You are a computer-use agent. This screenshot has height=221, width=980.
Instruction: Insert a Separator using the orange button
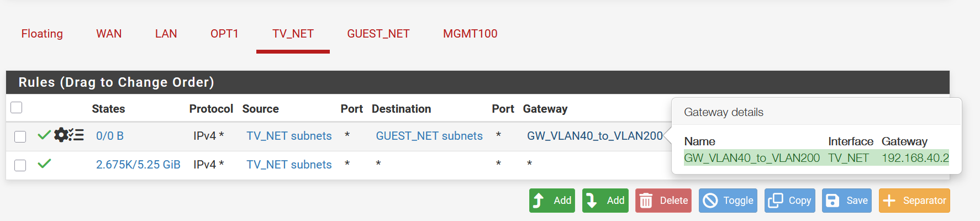click(914, 201)
